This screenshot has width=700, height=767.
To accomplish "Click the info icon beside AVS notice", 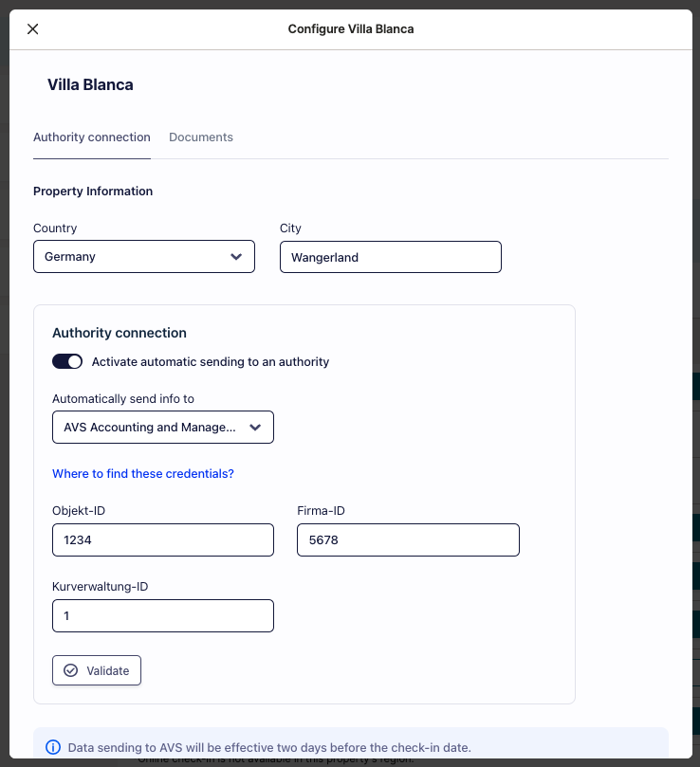I will 53,747.
